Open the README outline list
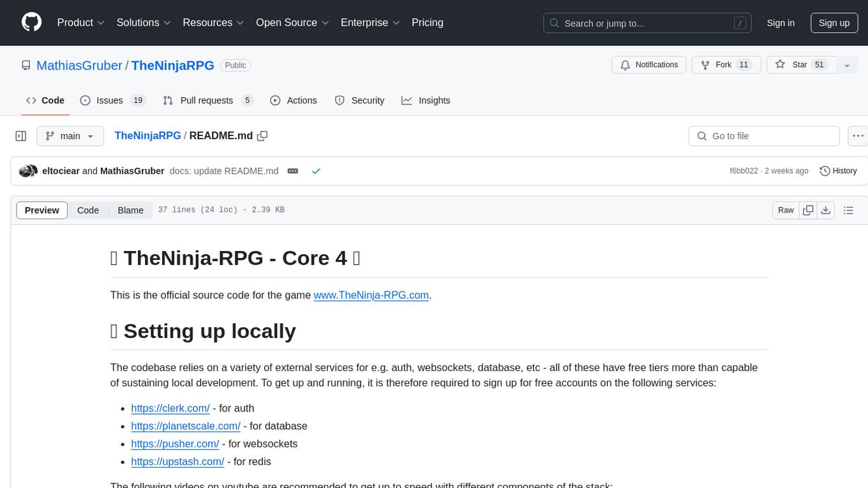868x488 pixels. point(848,210)
